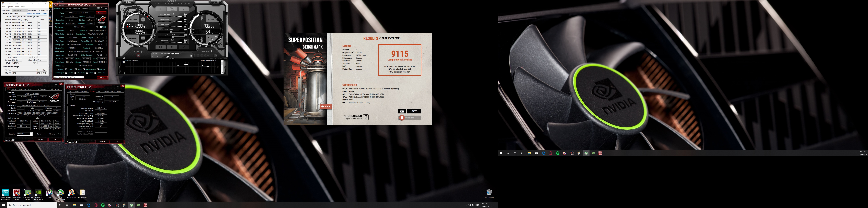The image size is (868, 208).
Task: Open the Sound Blaster Command desktop icon
Action: click(5, 194)
